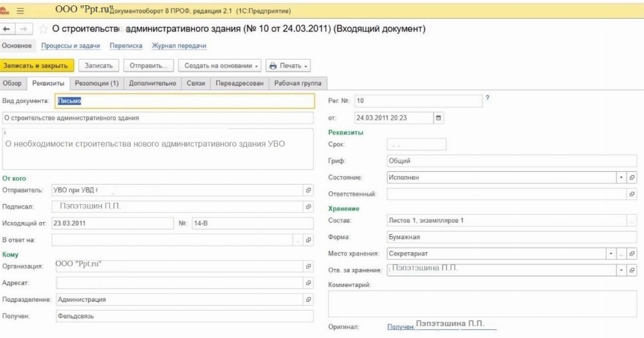The image size is (644, 338).
Task: Open the Подписал record with its open icon
Action: click(x=308, y=207)
